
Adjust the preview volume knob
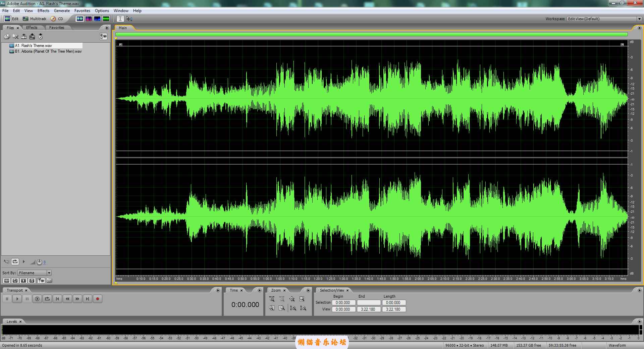point(39,262)
